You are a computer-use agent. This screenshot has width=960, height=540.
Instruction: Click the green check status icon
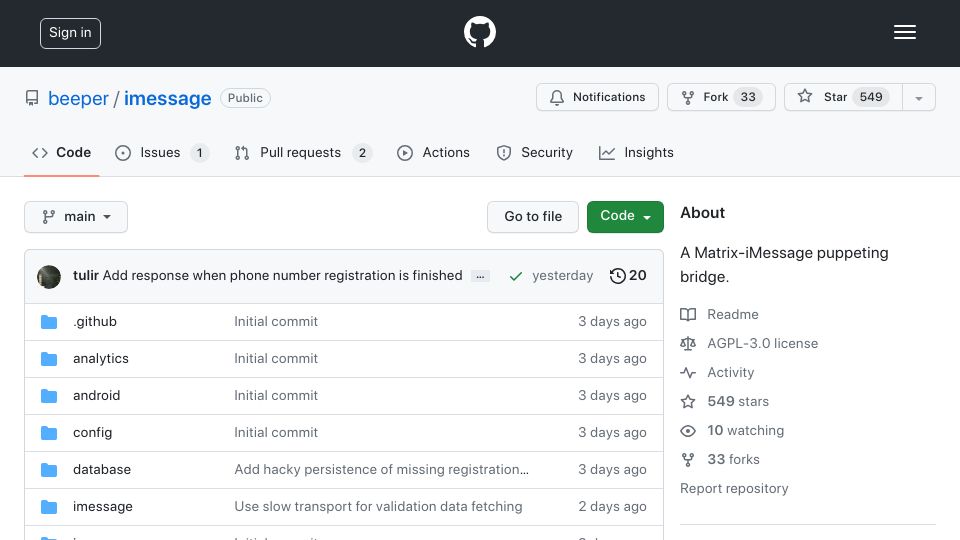(516, 276)
